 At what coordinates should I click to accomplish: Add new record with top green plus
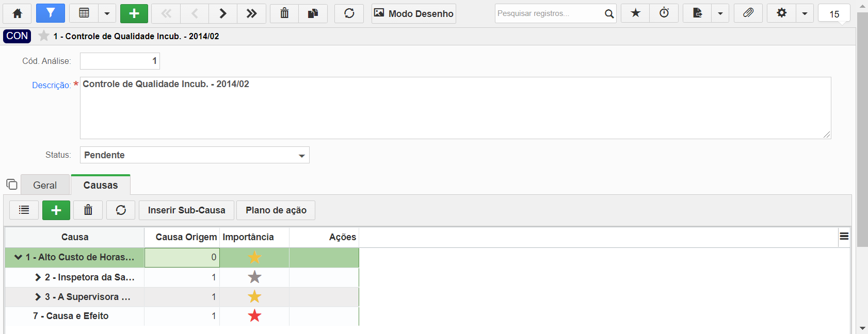(134, 13)
